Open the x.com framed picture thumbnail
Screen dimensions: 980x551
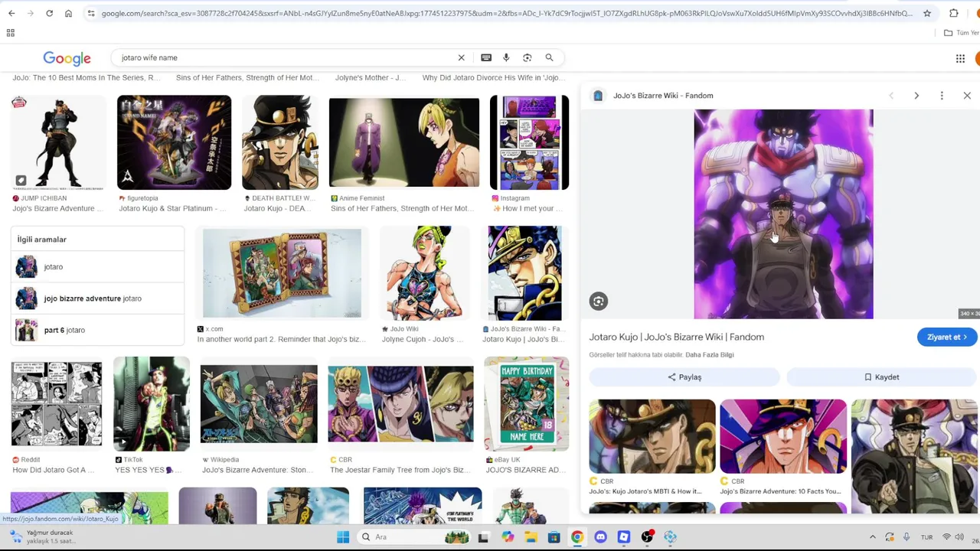pyautogui.click(x=282, y=273)
